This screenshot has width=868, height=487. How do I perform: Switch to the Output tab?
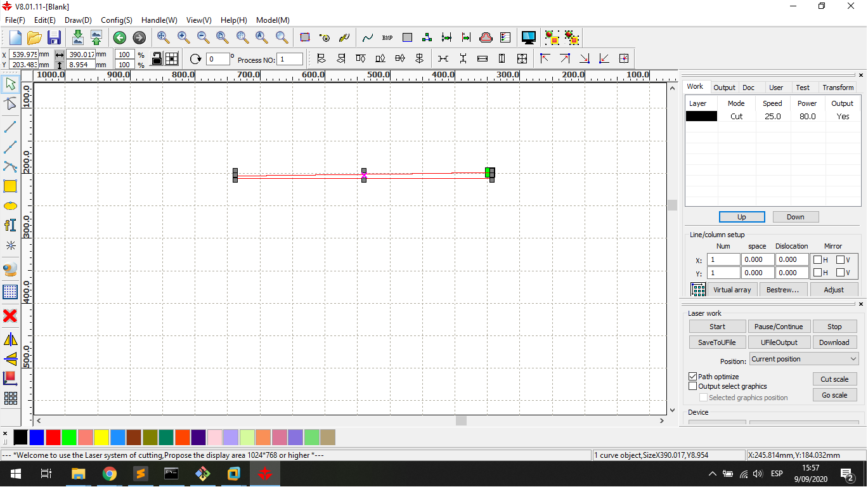click(724, 88)
